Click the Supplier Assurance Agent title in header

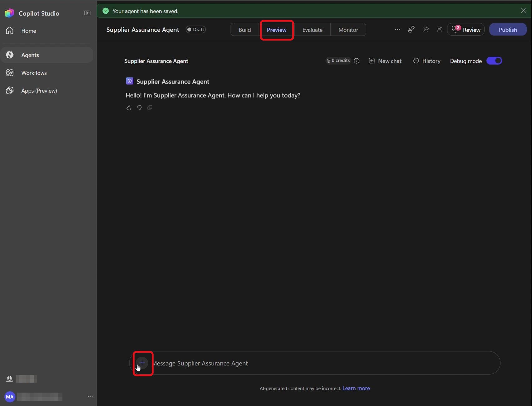click(143, 30)
